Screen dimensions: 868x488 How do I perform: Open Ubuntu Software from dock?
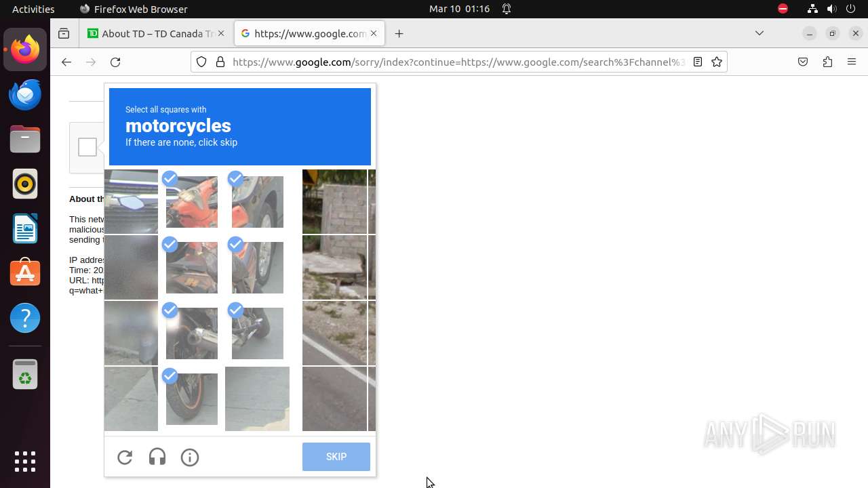coord(25,273)
